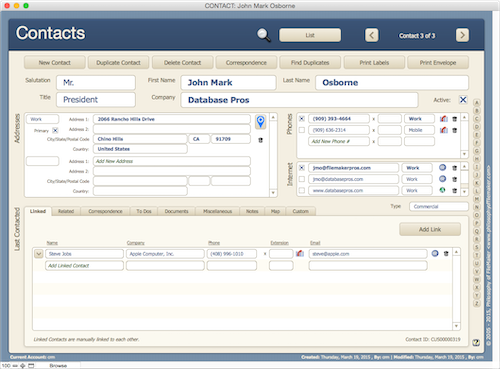Switch to the Map tab
This screenshot has width=500, height=369.
point(275,211)
